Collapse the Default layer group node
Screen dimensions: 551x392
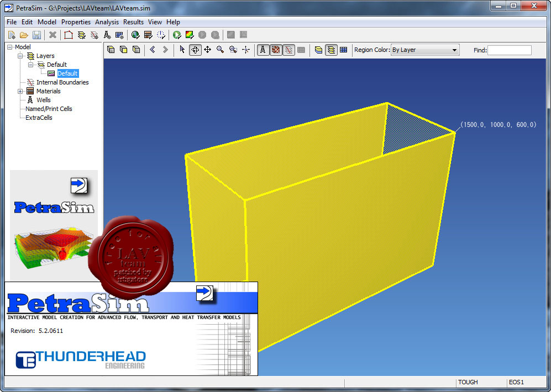31,65
